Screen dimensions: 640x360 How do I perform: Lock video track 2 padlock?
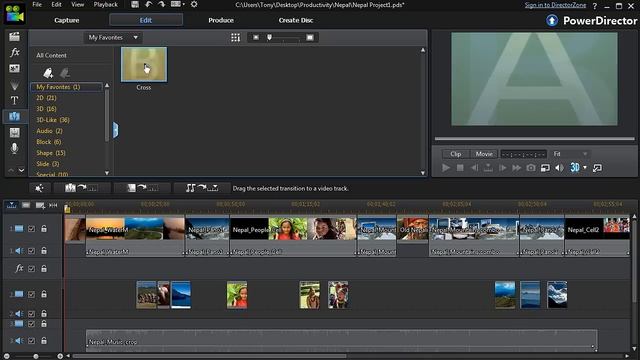pos(44,294)
